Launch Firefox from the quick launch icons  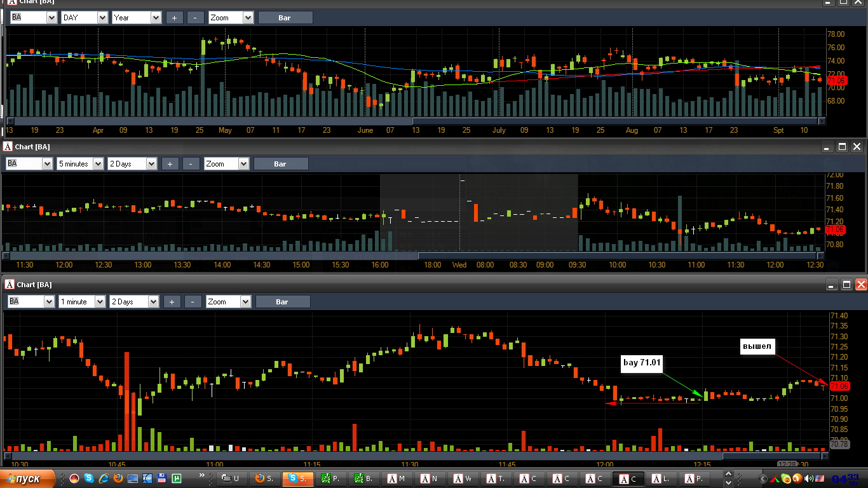tap(118, 478)
